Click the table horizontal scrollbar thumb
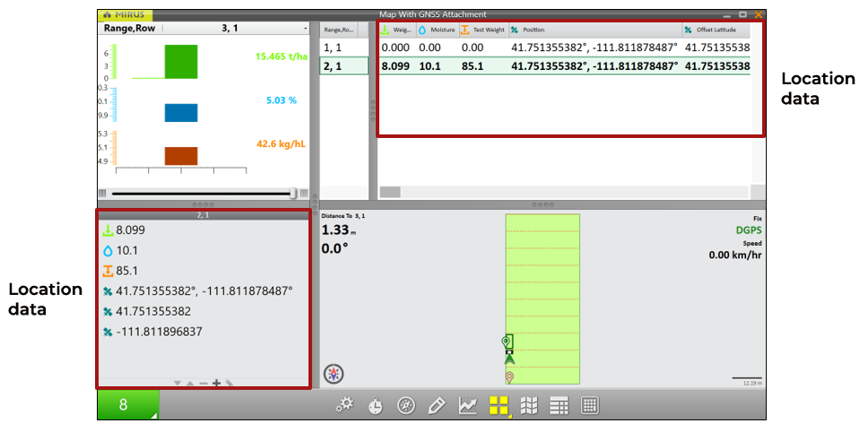The height and width of the screenshot is (432, 868). click(x=390, y=192)
